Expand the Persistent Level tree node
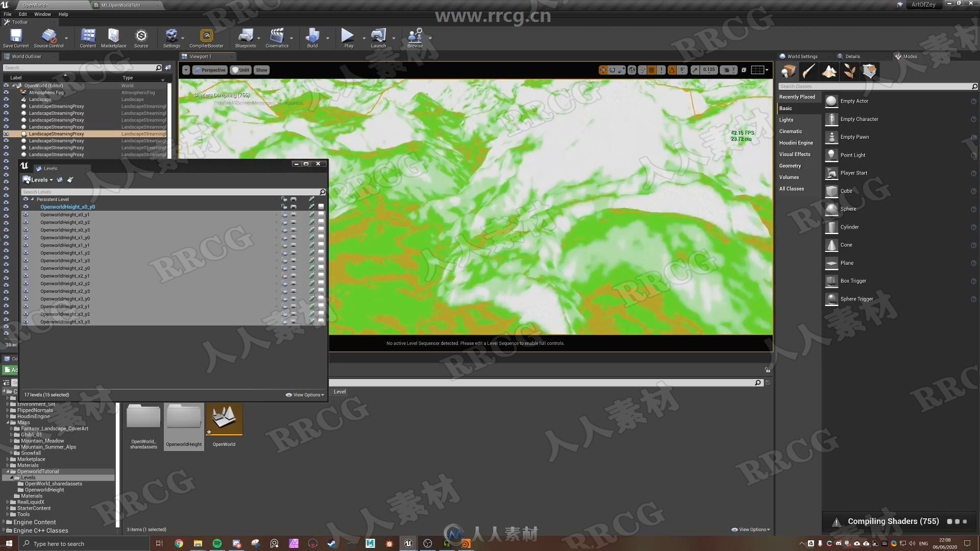This screenshot has width=980, height=551. pyautogui.click(x=32, y=199)
